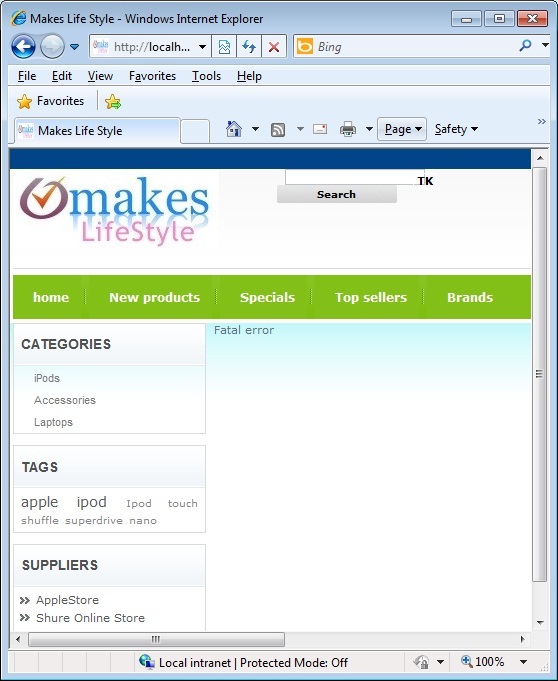Open the recent pages dropdown arrow
This screenshot has height=681, width=558.
click(75, 46)
